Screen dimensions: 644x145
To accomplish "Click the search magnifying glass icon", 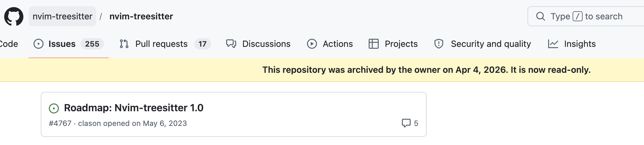I will coord(540,16).
